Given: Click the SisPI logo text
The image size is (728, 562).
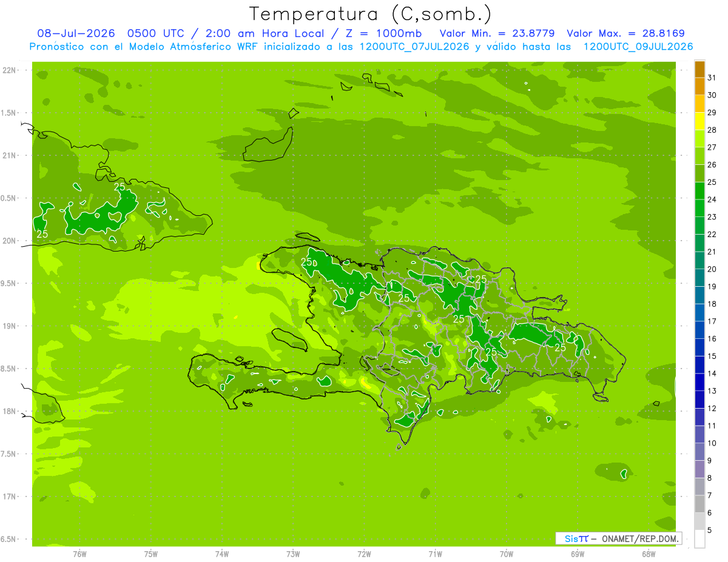Looking at the screenshot, I should [x=576, y=538].
